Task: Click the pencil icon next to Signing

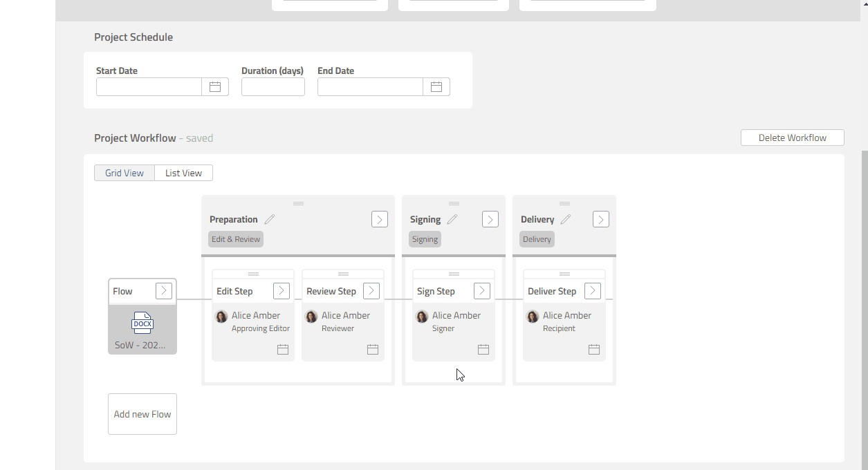Action: 452,219
